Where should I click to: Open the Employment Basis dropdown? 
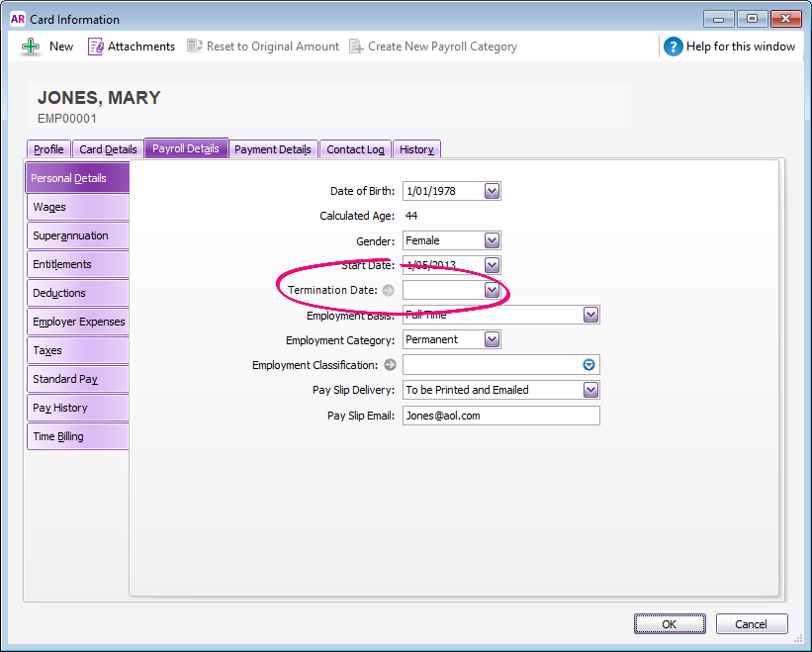[590, 315]
